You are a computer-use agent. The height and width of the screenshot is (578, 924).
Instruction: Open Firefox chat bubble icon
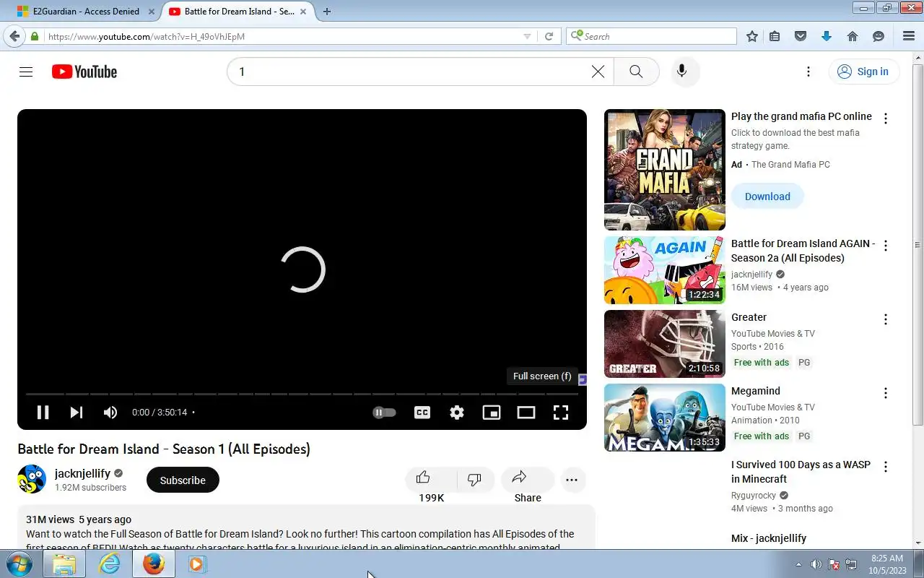click(x=879, y=36)
